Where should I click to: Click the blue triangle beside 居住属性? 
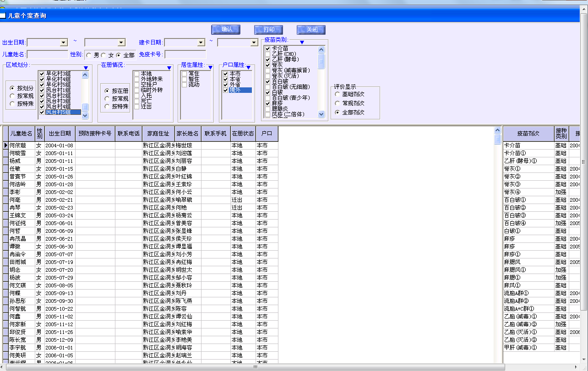point(210,68)
